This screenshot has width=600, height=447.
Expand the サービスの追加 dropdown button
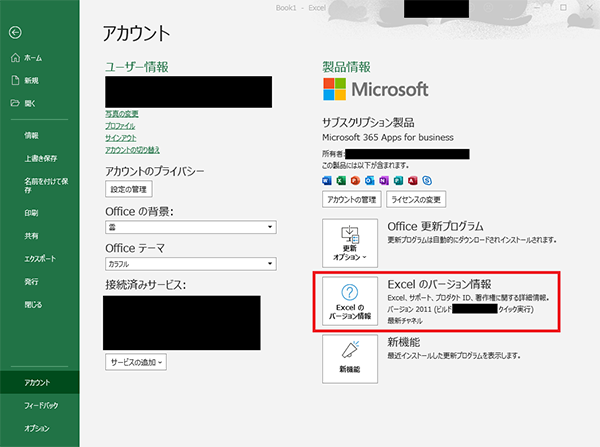pyautogui.click(x=136, y=362)
